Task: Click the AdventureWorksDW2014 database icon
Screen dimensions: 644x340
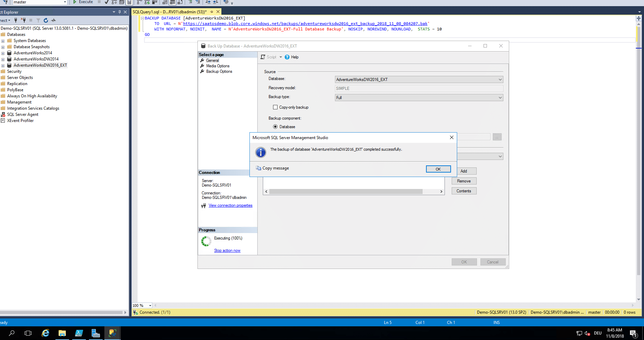Action: click(x=10, y=59)
